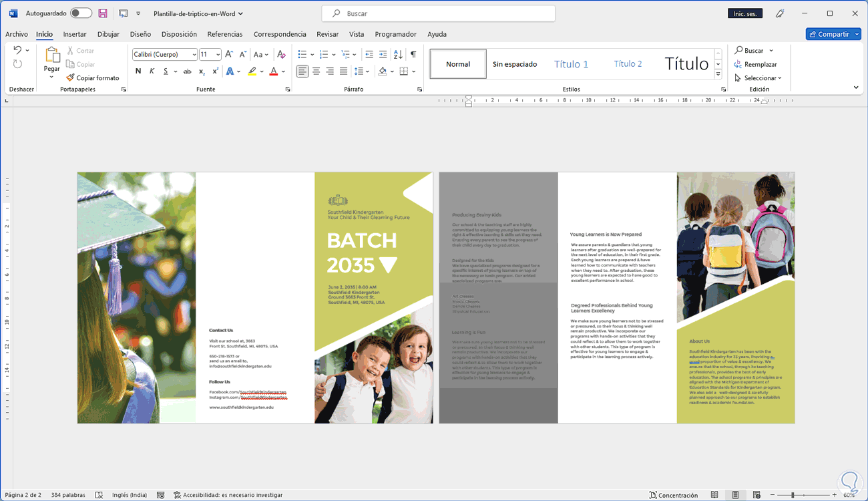The width and height of the screenshot is (868, 501).
Task: Enable Concentración focus mode
Action: click(x=673, y=495)
